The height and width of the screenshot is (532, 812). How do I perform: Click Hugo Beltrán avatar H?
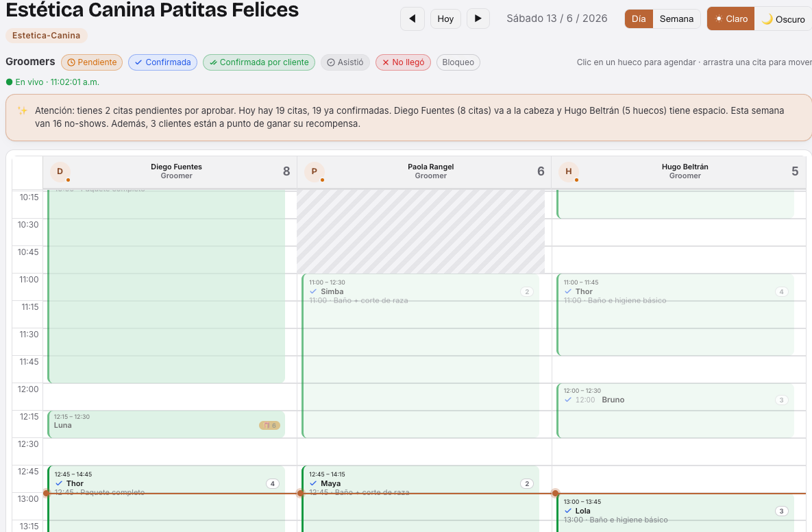(x=569, y=171)
